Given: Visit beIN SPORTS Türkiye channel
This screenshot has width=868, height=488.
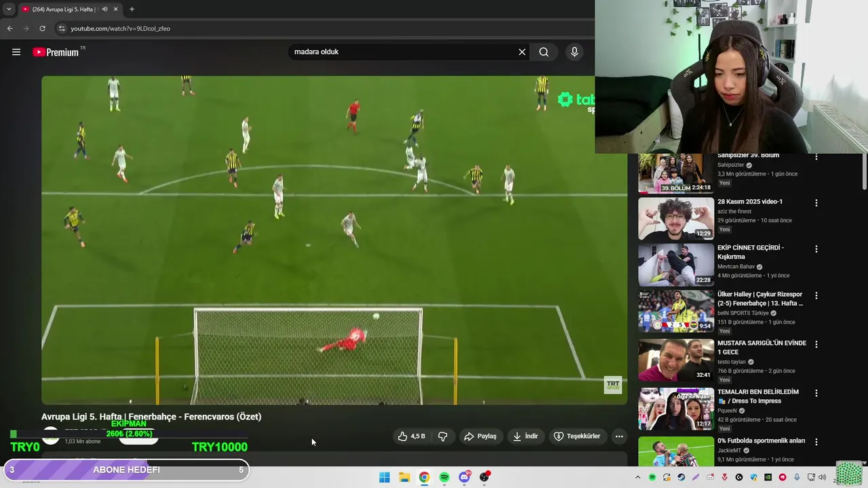Looking at the screenshot, I should 743,313.
